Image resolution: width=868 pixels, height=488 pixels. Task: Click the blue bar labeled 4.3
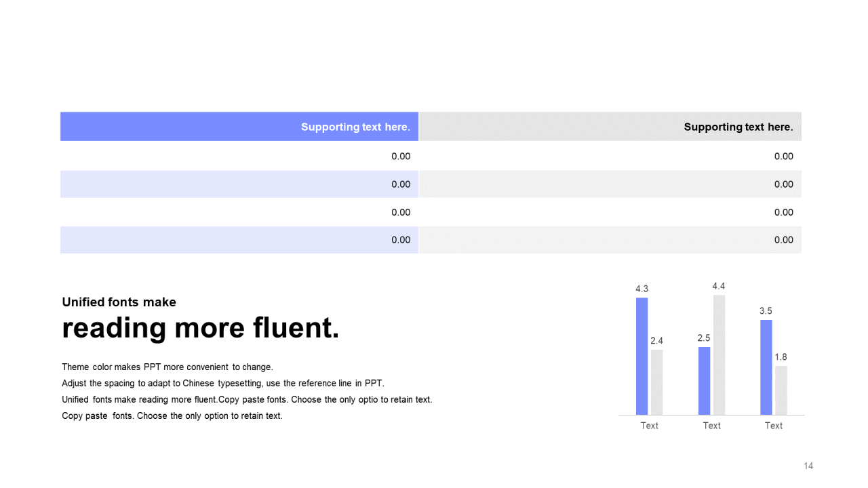click(x=642, y=356)
